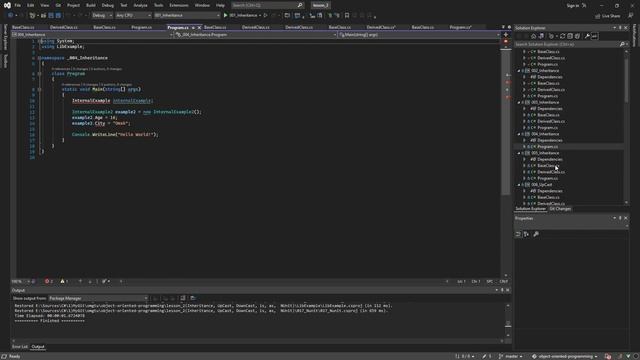Viewport: 640px width, 360px height.
Task: Open Live Share
Action: (x=607, y=16)
